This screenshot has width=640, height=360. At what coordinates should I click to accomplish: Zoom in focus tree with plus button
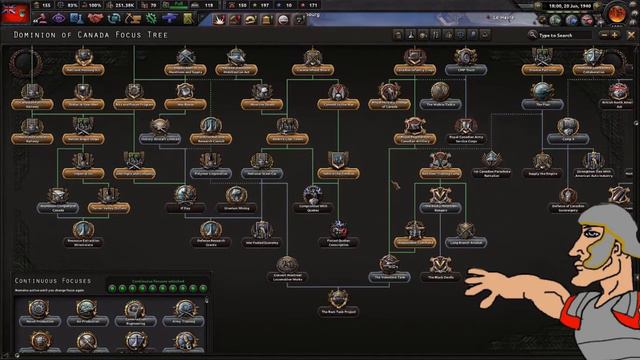pos(615,35)
